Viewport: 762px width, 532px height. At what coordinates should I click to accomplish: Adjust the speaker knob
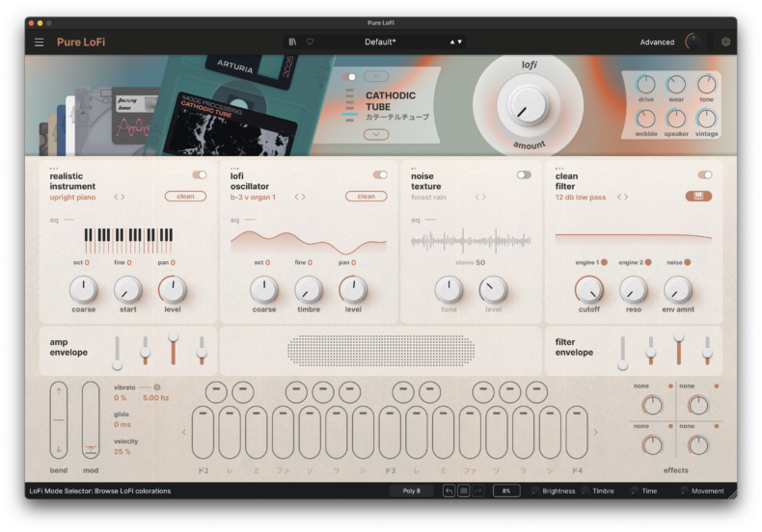click(676, 119)
